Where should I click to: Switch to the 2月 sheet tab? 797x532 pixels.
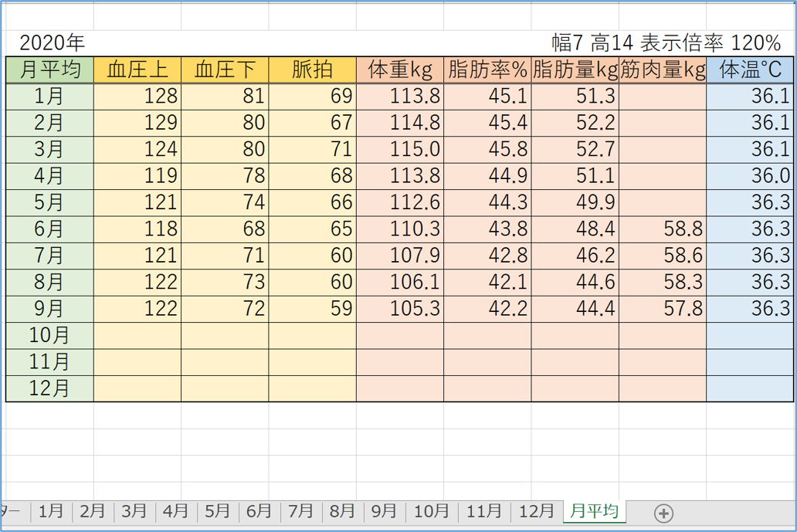click(x=93, y=511)
